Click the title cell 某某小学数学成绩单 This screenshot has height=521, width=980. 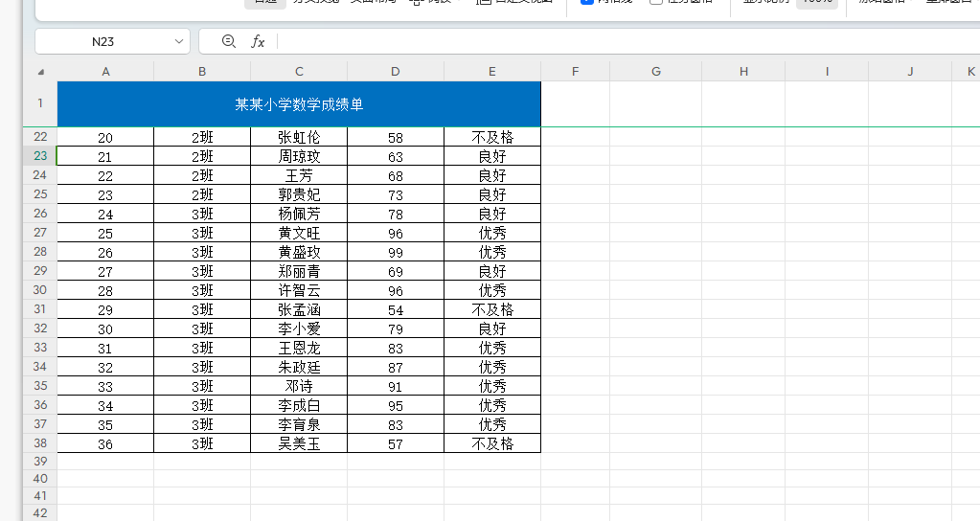[x=299, y=104]
